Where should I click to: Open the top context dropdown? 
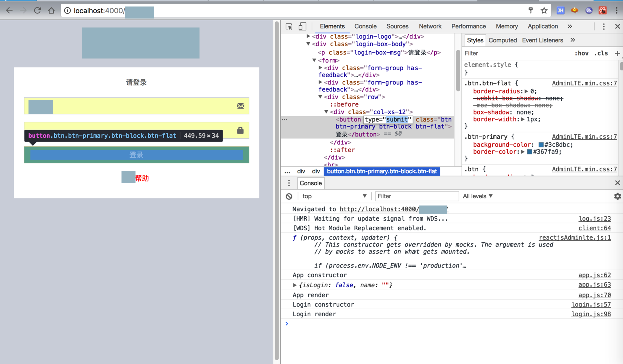pyautogui.click(x=334, y=196)
